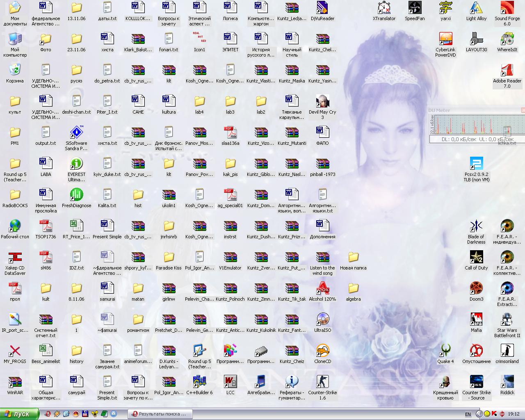This screenshot has height=420, width=525.
Task: Open the SpeedFan shortcut
Action: [x=415, y=8]
